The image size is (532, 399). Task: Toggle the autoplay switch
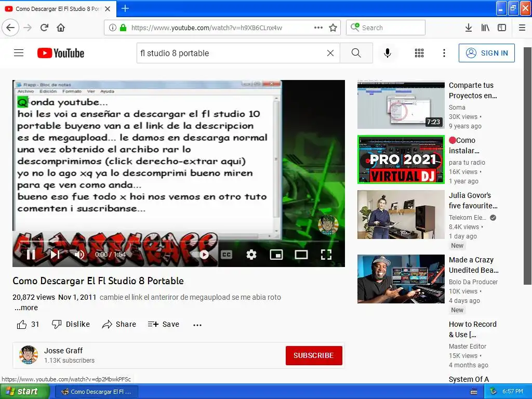click(x=200, y=255)
